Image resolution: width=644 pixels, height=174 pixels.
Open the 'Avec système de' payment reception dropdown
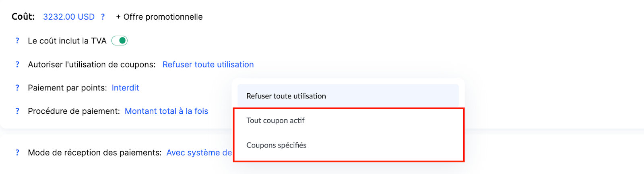click(199, 153)
